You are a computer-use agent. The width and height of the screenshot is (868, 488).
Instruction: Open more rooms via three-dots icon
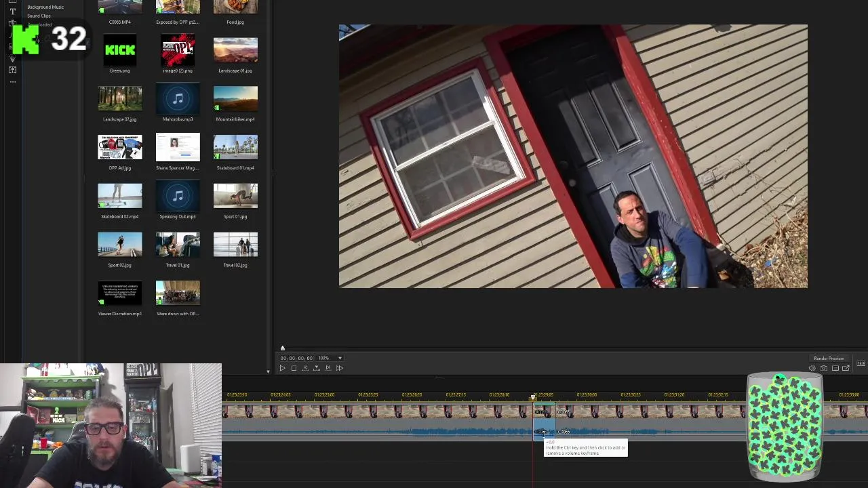point(12,82)
